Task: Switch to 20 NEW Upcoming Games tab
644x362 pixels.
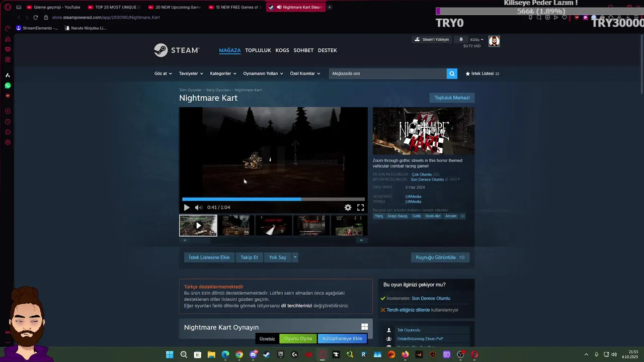Action: click(x=175, y=7)
